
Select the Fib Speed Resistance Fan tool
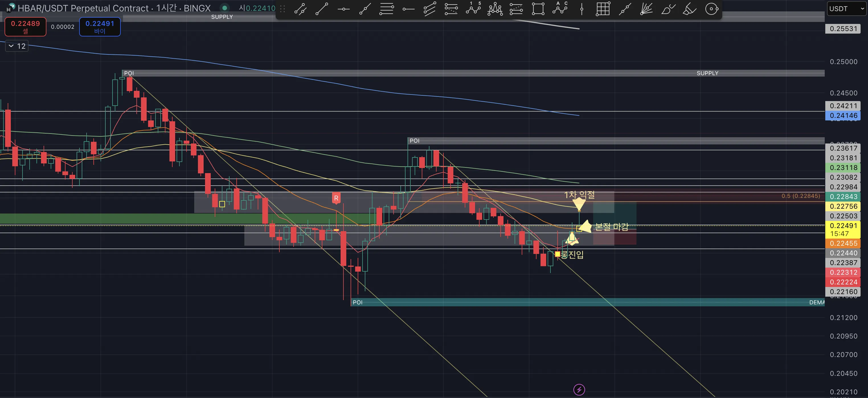pyautogui.click(x=646, y=9)
